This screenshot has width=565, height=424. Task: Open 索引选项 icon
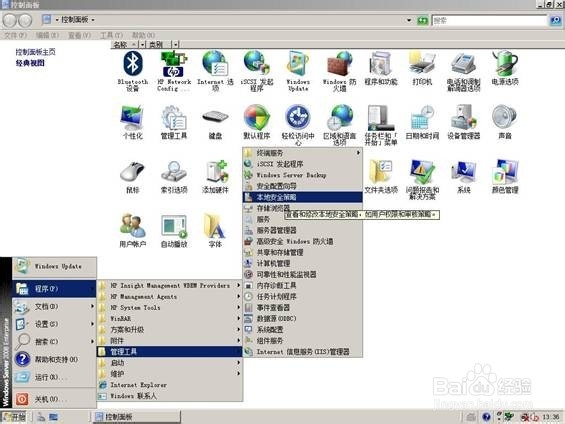coord(174,177)
